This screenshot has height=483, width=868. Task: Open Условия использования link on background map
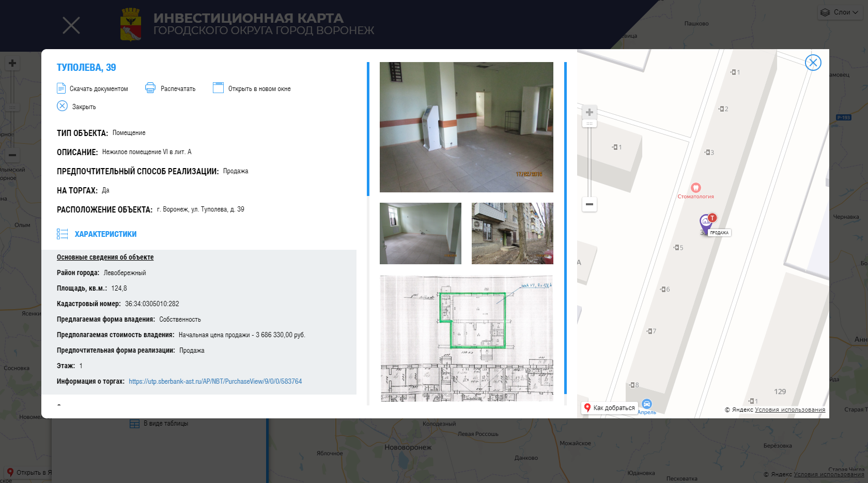coord(829,474)
